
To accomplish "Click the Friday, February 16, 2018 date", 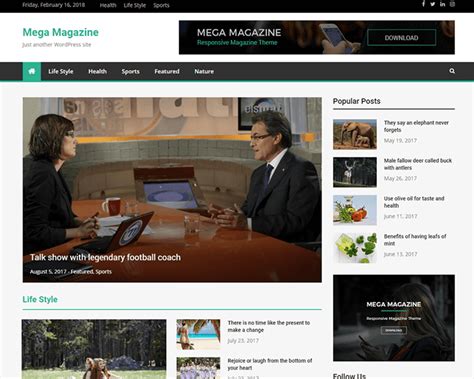I will 54,5.
